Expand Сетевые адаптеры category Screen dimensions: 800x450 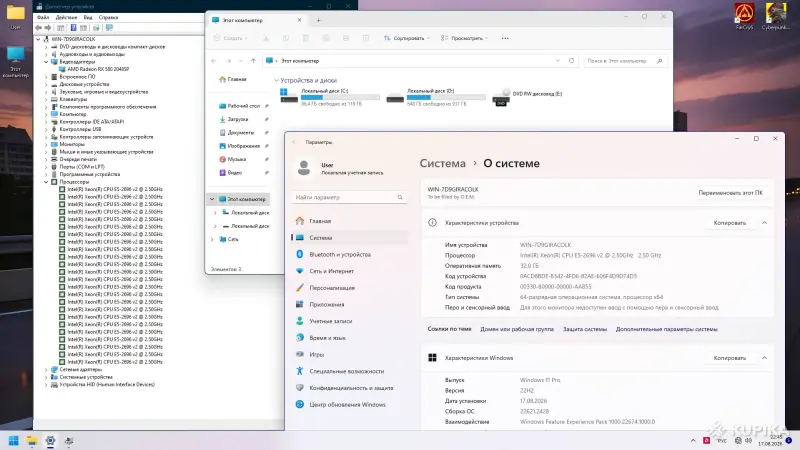(x=46, y=369)
